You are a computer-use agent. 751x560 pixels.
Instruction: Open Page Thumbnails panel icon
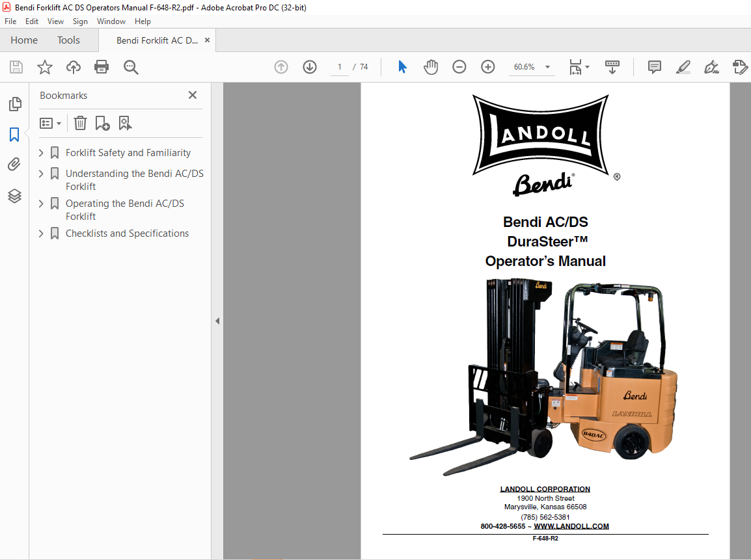[x=15, y=104]
